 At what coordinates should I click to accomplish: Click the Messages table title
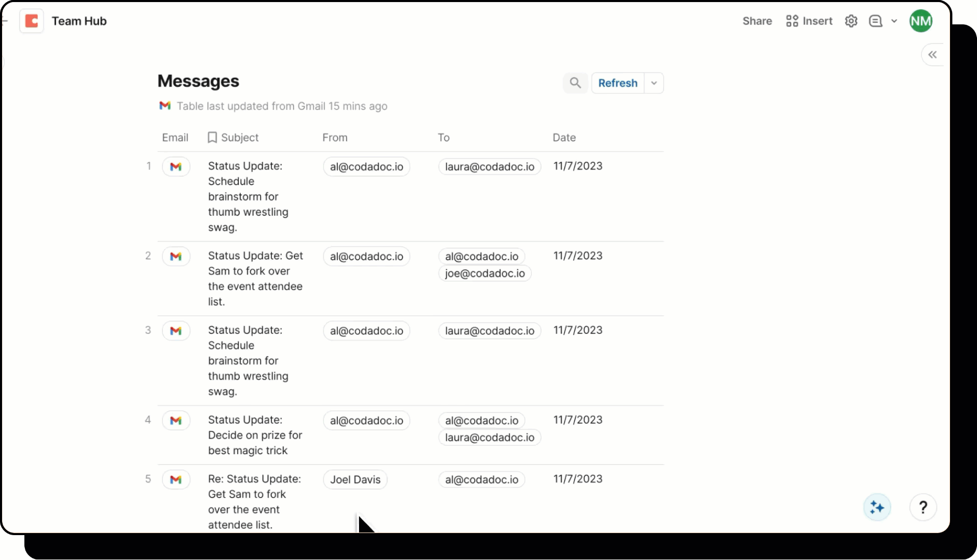coord(198,81)
